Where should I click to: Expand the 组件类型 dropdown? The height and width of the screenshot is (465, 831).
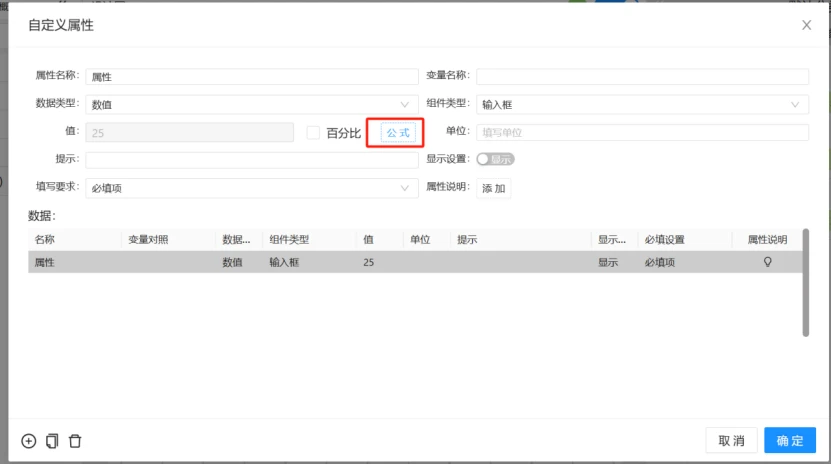[642, 104]
